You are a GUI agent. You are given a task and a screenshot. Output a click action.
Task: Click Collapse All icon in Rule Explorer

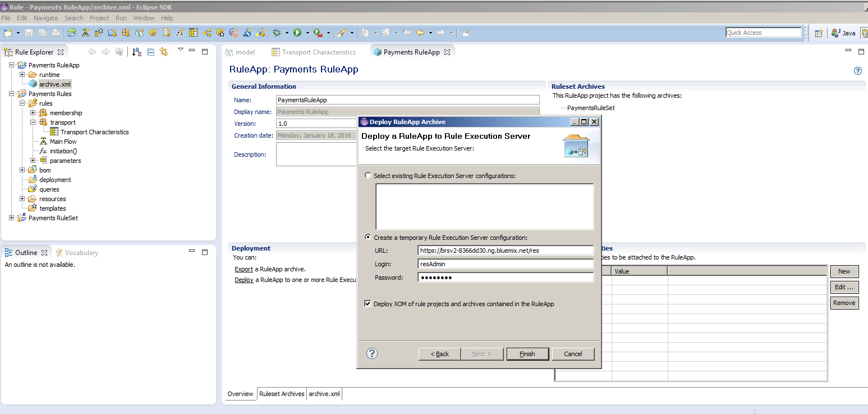150,52
